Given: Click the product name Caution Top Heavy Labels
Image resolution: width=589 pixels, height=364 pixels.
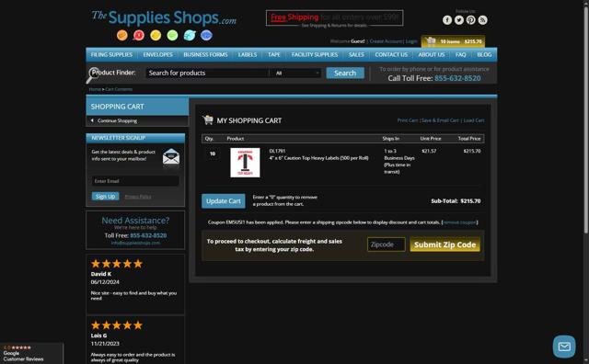Looking at the screenshot, I should [x=318, y=158].
